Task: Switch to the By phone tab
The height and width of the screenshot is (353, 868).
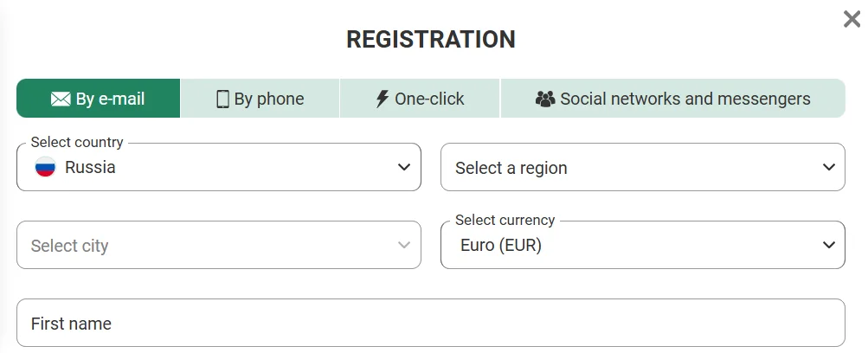Action: pyautogui.click(x=260, y=99)
